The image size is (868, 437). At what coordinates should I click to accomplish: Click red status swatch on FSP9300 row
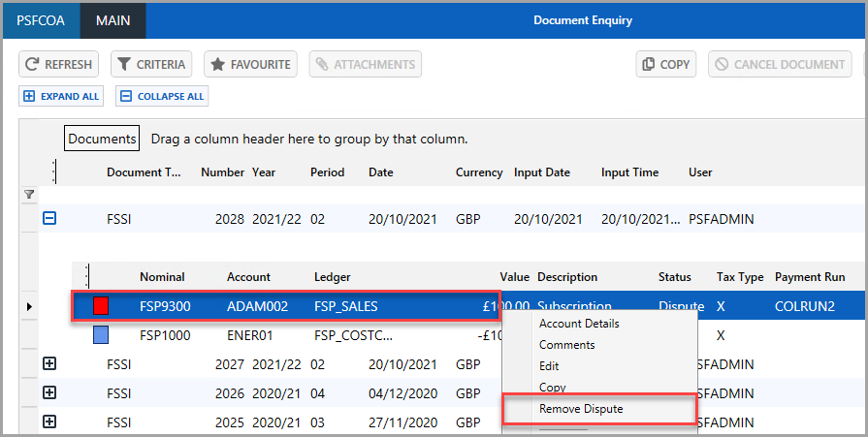101,306
